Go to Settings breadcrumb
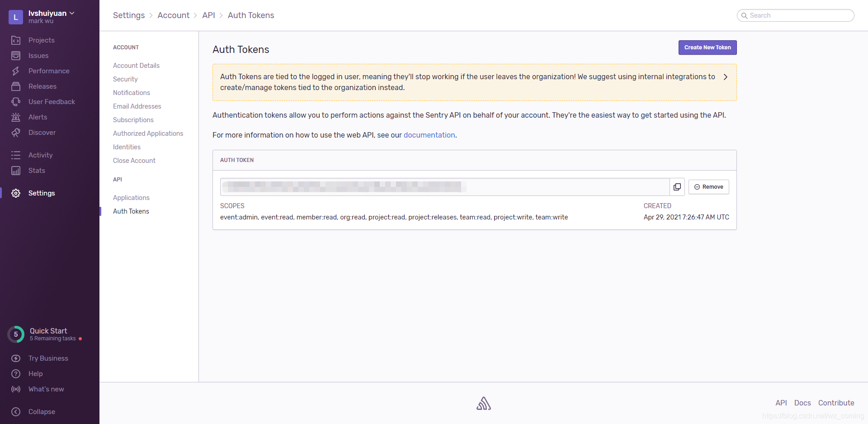The height and width of the screenshot is (424, 868). tap(129, 15)
